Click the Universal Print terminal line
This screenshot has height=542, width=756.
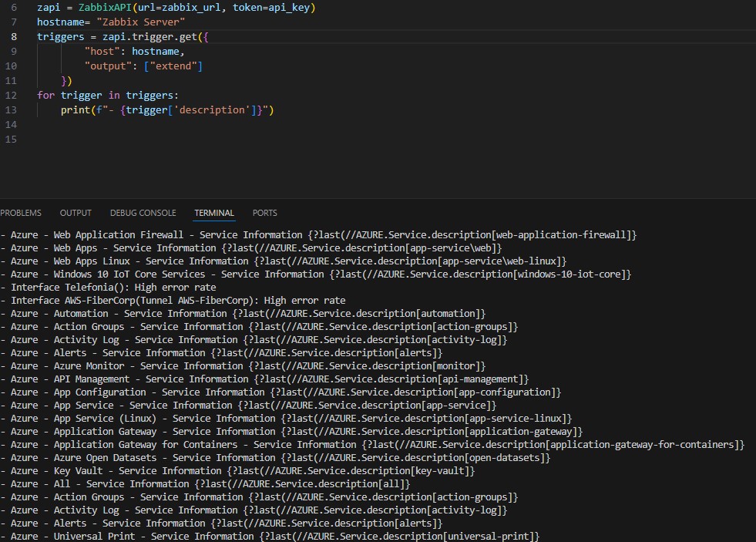(270, 536)
